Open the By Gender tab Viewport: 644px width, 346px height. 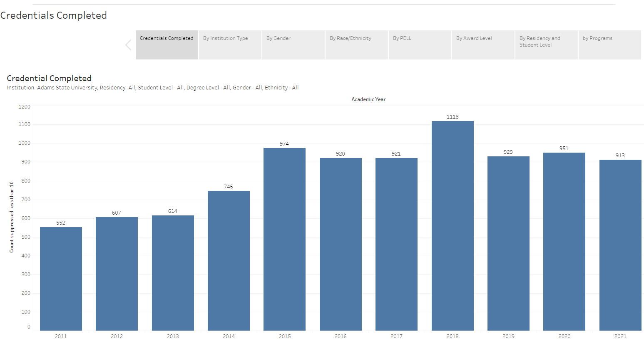coord(293,45)
